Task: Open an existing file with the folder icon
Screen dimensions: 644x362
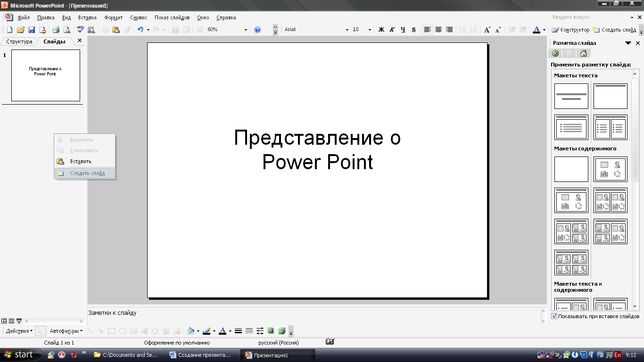Action: 20,30
